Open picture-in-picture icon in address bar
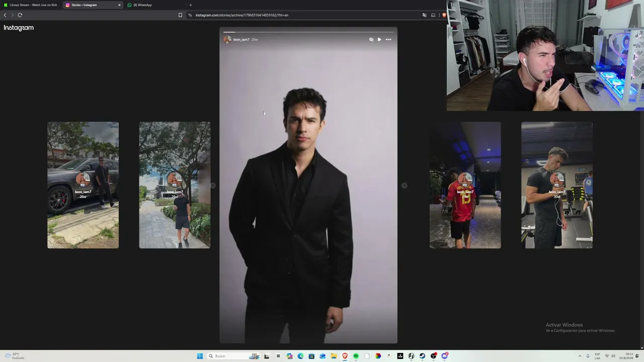 tap(433, 15)
